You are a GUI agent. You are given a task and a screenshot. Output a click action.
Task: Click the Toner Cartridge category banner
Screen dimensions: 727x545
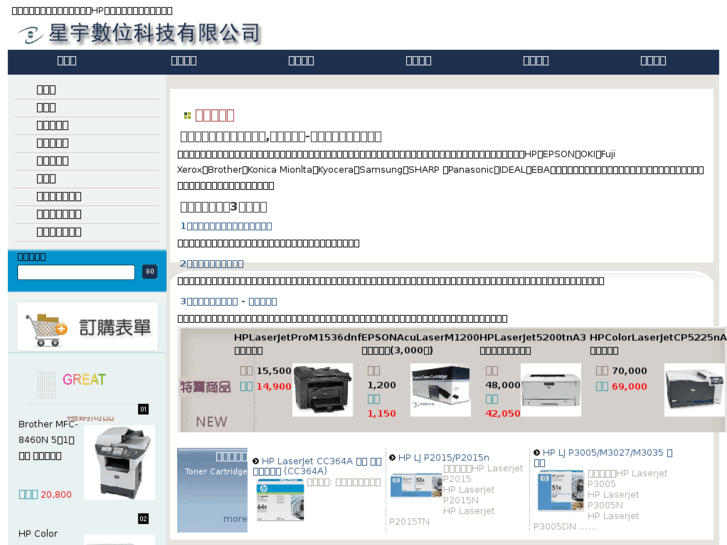[212, 490]
